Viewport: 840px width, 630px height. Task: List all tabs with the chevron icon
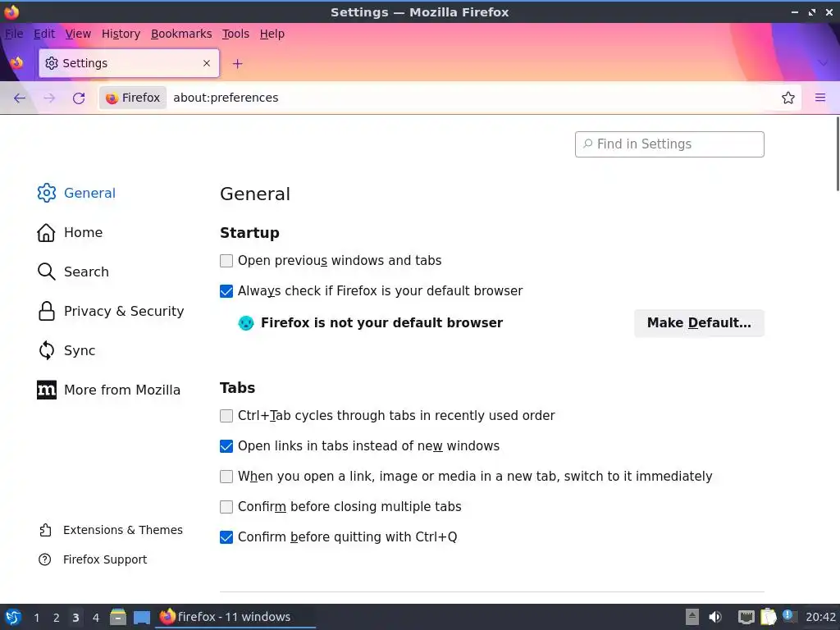pyautogui.click(x=823, y=63)
